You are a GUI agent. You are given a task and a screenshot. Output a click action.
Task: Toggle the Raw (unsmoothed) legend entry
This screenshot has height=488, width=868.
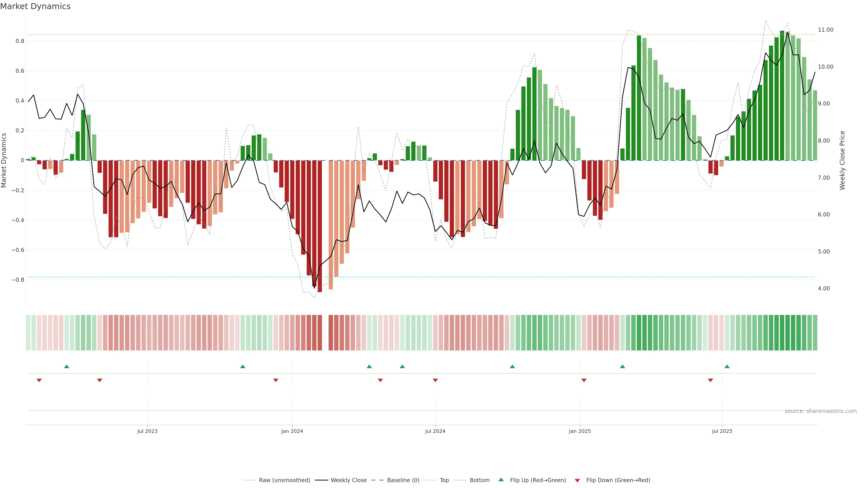click(x=284, y=480)
